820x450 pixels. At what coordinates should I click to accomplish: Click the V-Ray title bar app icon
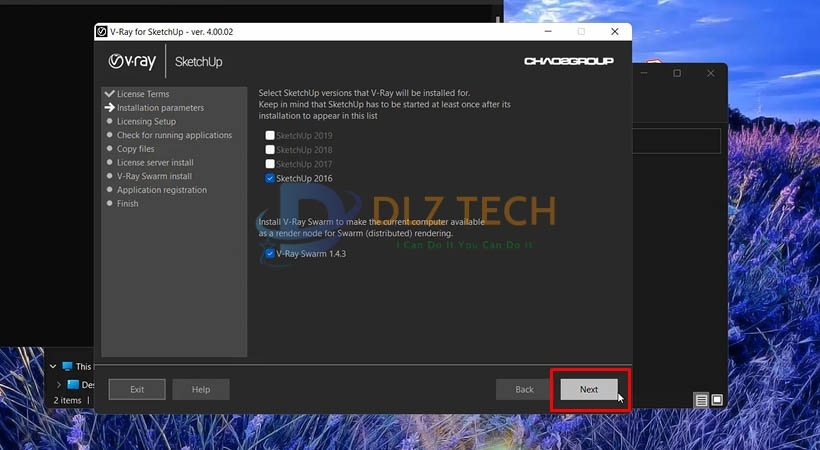tap(102, 32)
